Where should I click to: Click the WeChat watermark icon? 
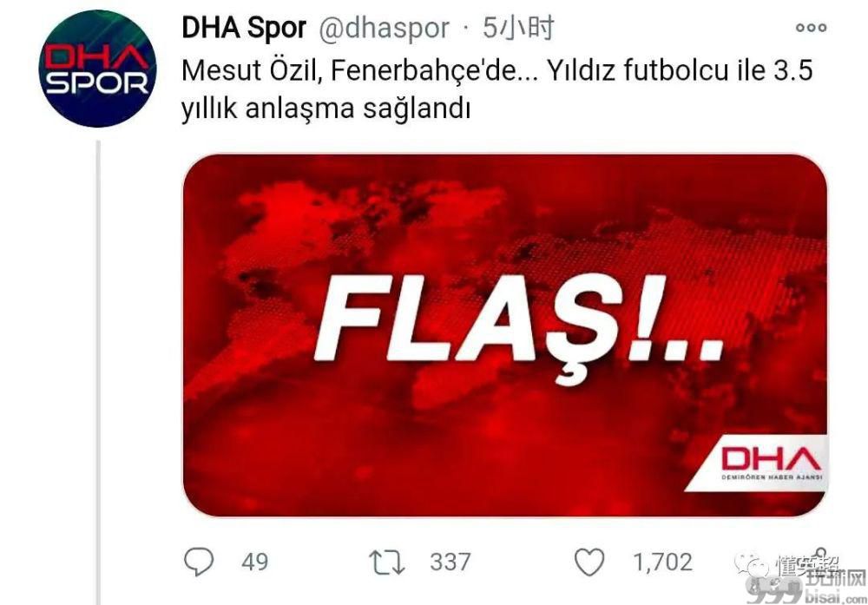point(751,565)
